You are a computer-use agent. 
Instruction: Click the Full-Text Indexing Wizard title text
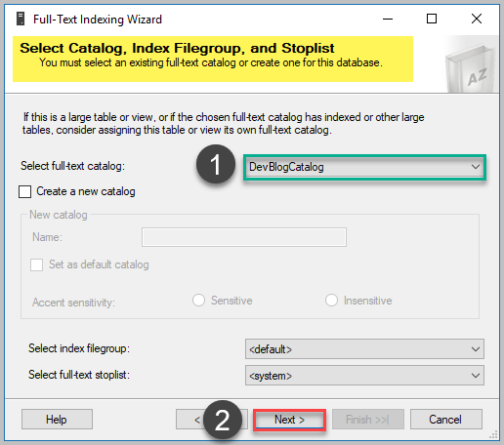click(x=98, y=20)
